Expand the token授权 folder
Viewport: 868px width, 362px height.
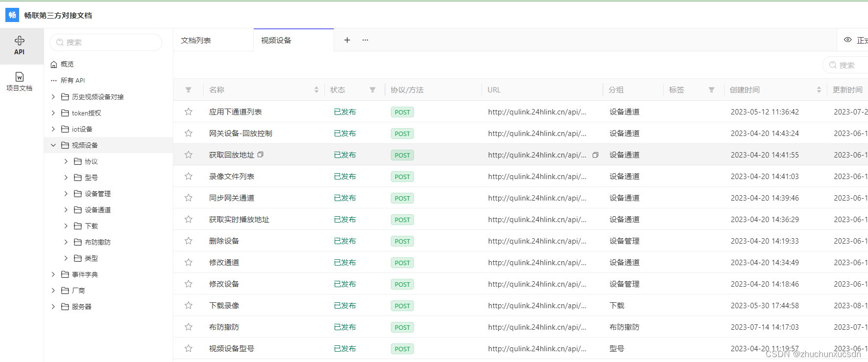click(53, 113)
